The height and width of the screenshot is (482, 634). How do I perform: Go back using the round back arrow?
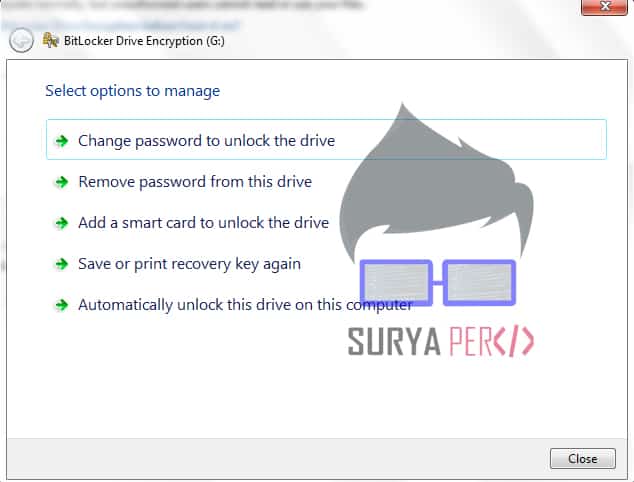21,40
